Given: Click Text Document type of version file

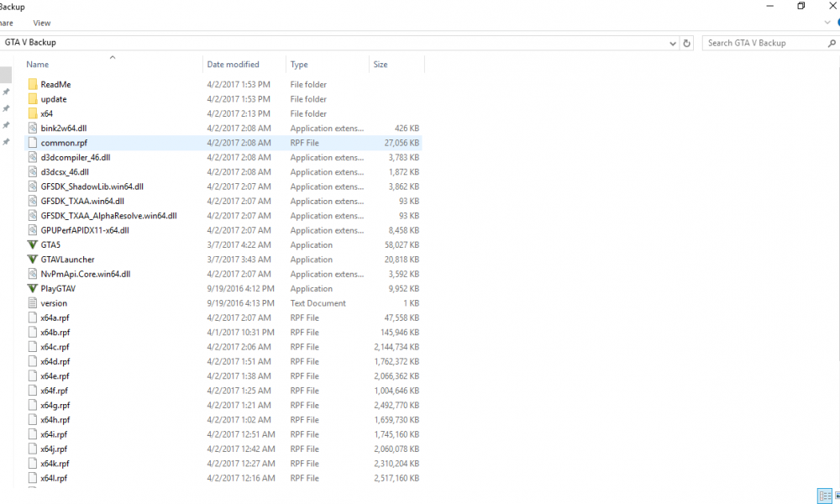Looking at the screenshot, I should (x=318, y=302).
